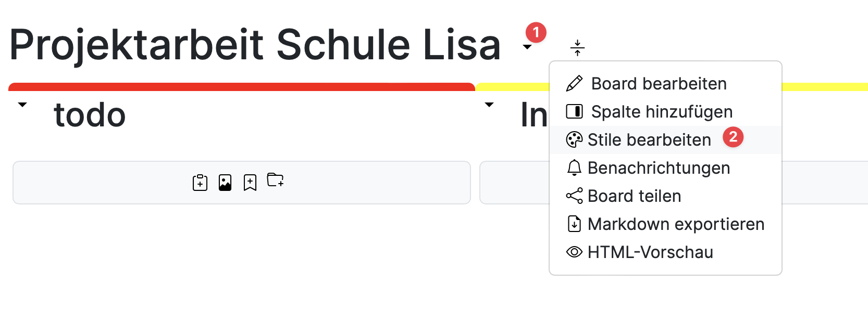Click the add bookmark icon
Viewport: 868px width, 309px height.
tap(250, 182)
